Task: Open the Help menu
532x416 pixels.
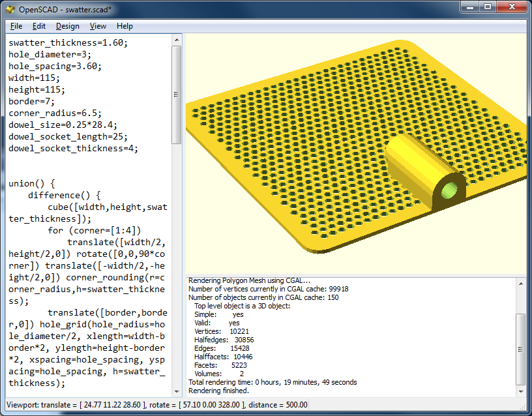Action: click(x=125, y=26)
